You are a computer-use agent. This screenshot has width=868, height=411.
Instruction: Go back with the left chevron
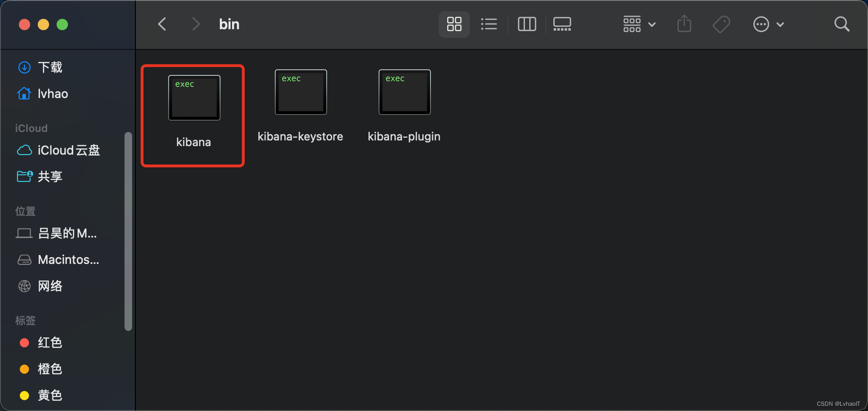click(x=162, y=24)
